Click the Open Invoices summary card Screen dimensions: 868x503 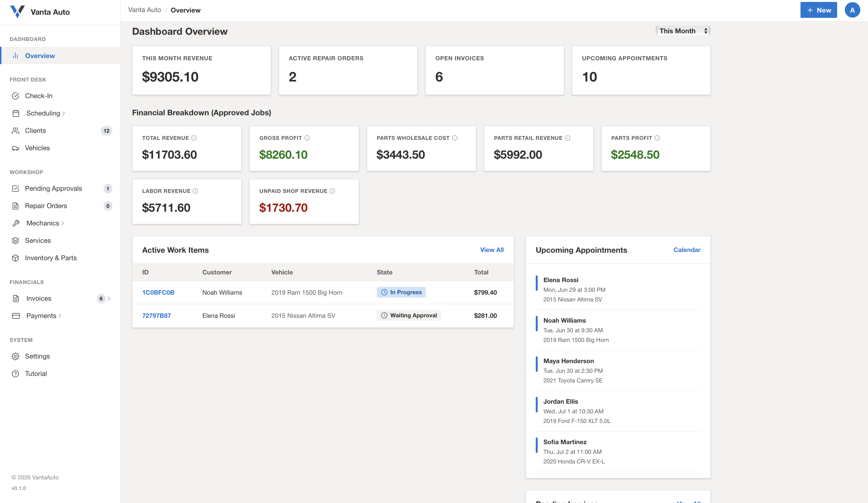point(495,71)
